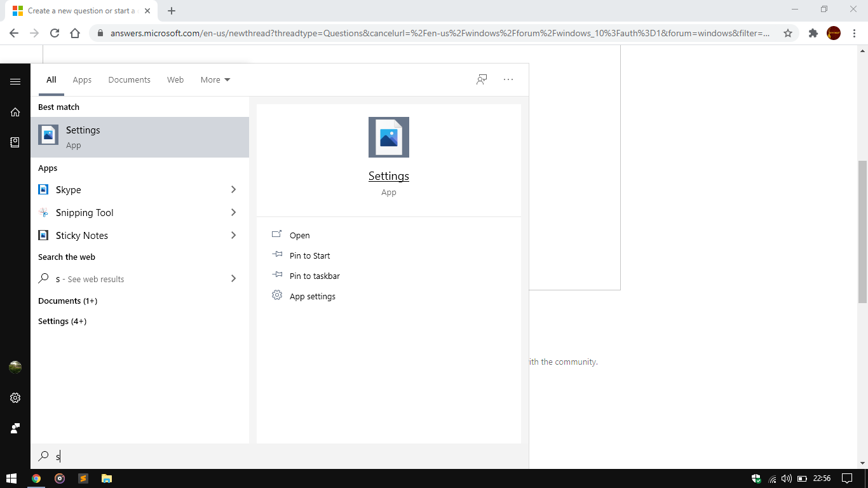The height and width of the screenshot is (488, 868).
Task: Switch to the Web search tab
Action: click(175, 79)
